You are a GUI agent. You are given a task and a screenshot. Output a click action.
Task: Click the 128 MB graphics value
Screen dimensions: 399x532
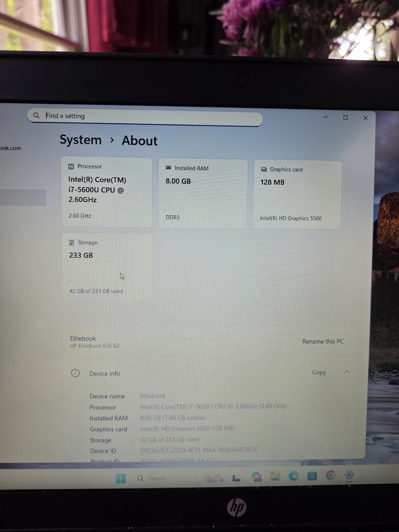pos(272,182)
